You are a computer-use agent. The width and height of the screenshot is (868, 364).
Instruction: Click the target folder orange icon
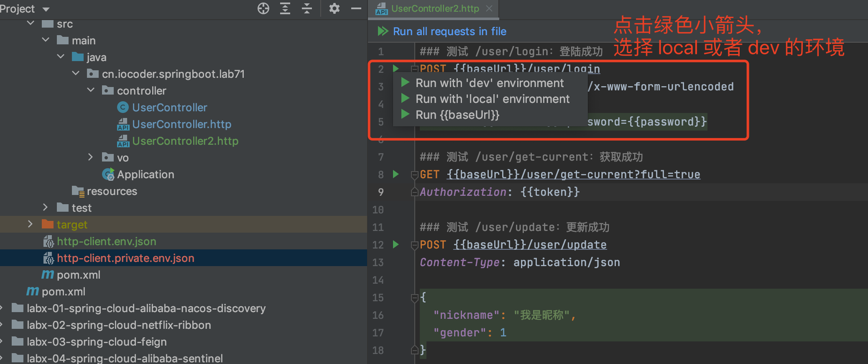click(48, 224)
